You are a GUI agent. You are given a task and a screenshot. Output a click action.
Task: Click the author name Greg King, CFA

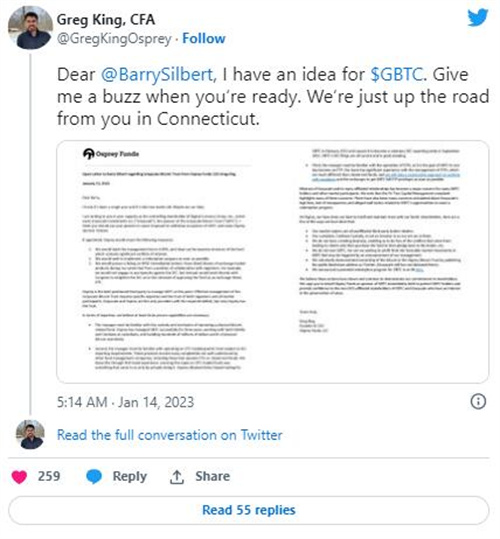[106, 20]
